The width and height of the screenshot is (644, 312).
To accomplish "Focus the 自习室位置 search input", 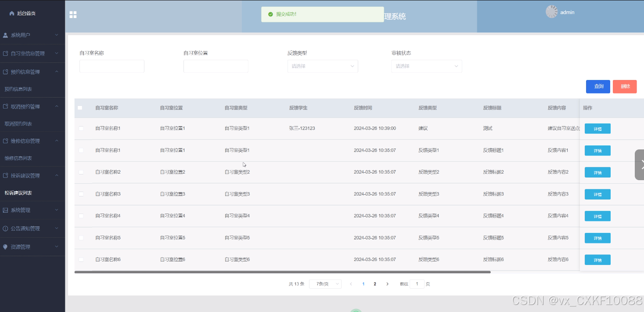I will tap(216, 66).
